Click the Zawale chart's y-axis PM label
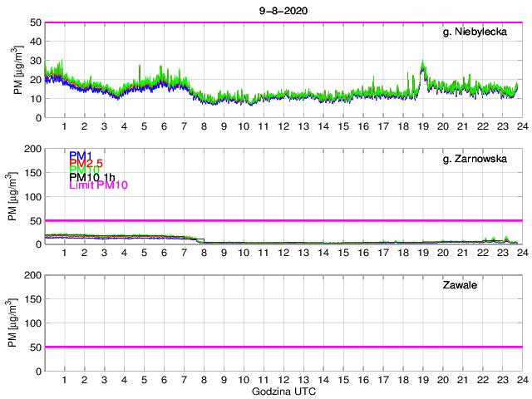532x399 pixels. (12, 323)
